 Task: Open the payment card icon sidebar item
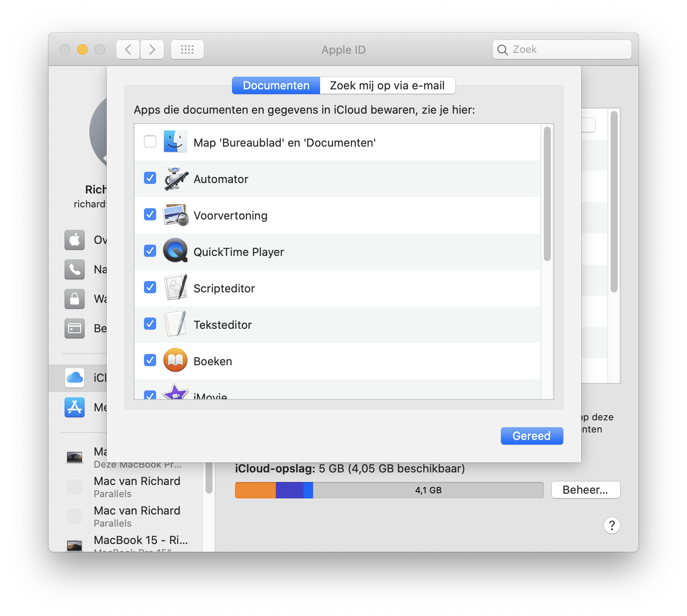coord(75,328)
